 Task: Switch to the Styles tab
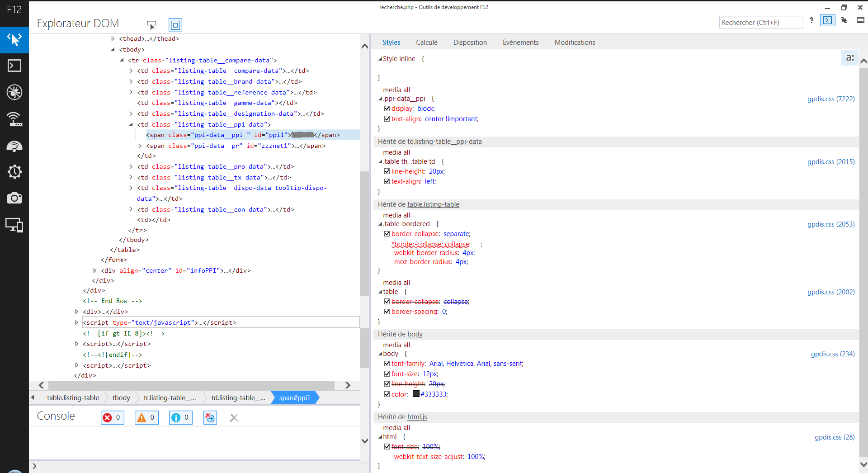392,43
